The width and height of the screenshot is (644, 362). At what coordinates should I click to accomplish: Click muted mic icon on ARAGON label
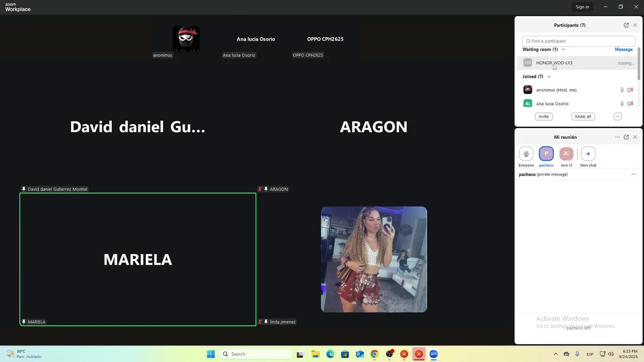click(260, 189)
